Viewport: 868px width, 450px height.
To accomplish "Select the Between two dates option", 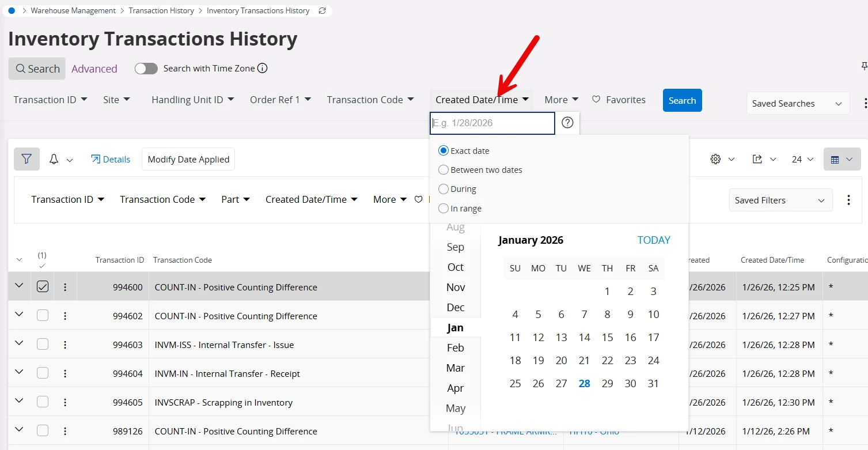I will point(444,170).
